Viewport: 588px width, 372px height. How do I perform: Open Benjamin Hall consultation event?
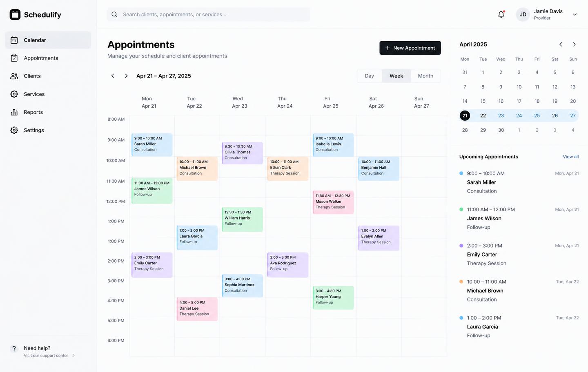(x=379, y=168)
